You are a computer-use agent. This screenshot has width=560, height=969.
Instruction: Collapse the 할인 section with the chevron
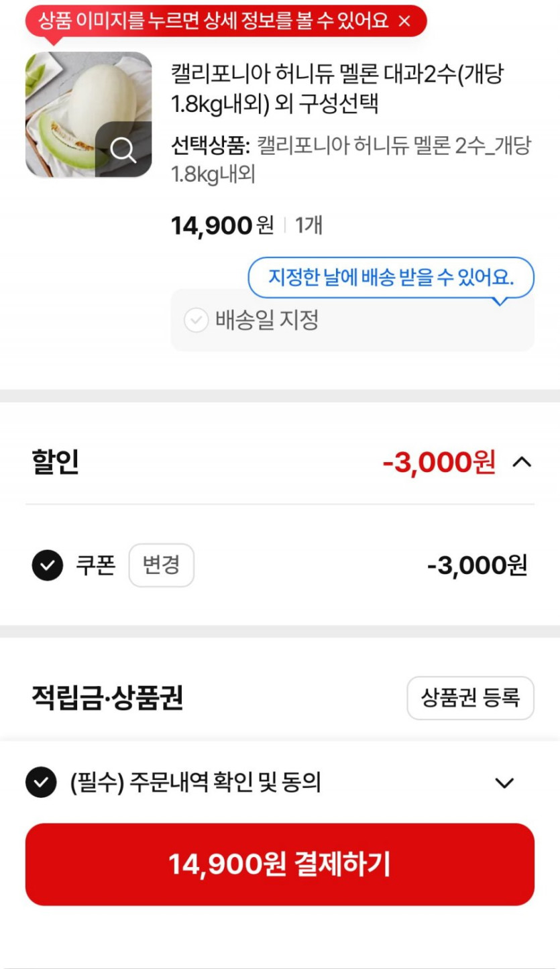521,462
